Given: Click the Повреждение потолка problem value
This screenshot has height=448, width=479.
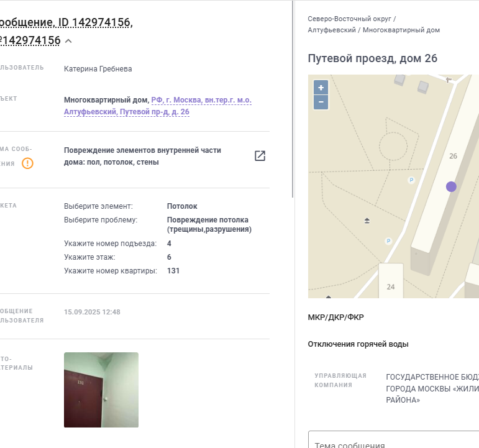Looking at the screenshot, I should point(209,224).
